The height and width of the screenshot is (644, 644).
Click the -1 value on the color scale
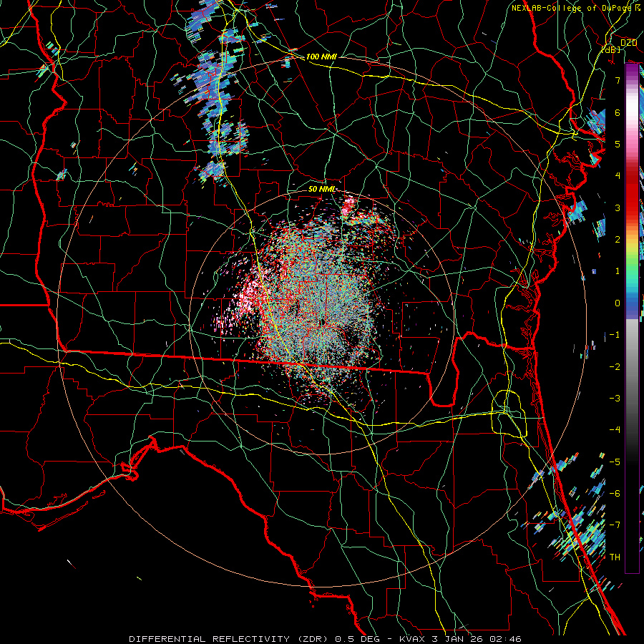tap(615, 335)
